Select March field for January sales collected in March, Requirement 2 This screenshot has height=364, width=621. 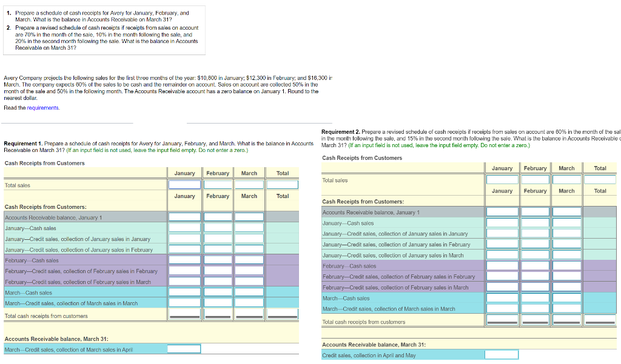[x=567, y=255]
